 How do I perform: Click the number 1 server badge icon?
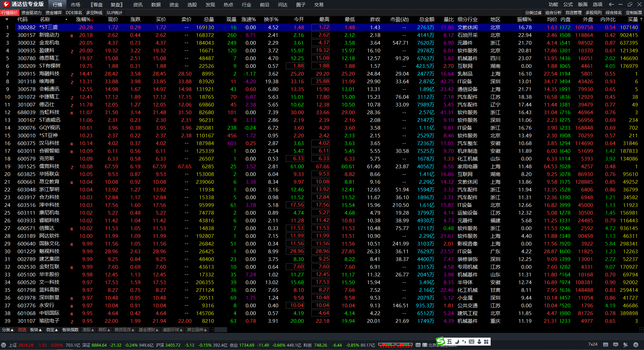click(425, 345)
